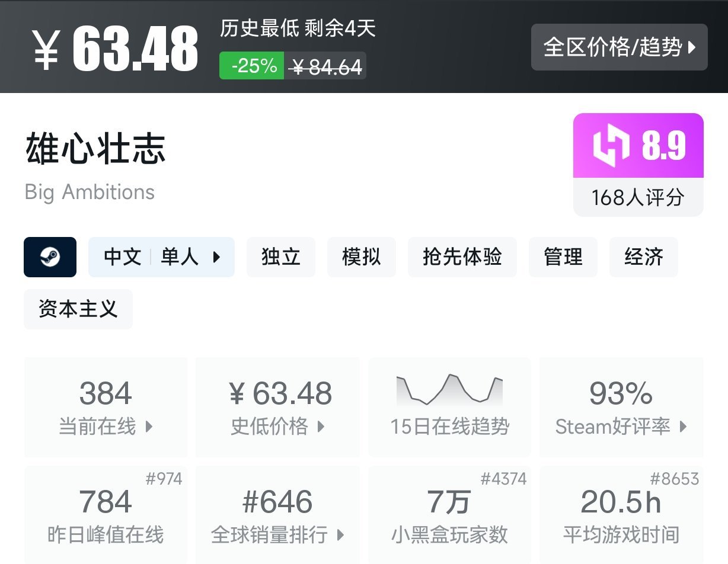The width and height of the screenshot is (728, 564).
Task: Expand the 史低价格 price history arrow
Action: [321, 427]
